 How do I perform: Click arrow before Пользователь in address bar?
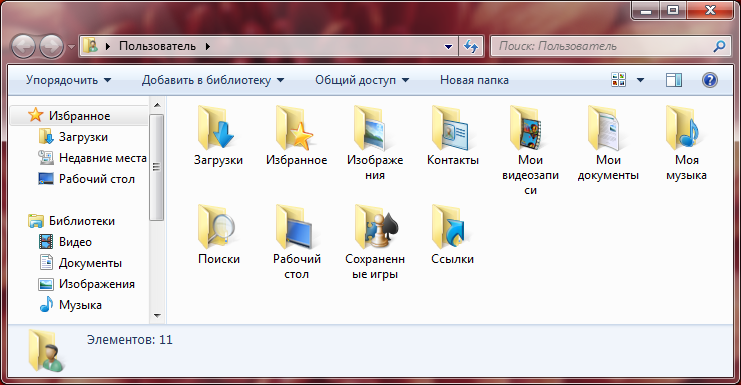108,46
